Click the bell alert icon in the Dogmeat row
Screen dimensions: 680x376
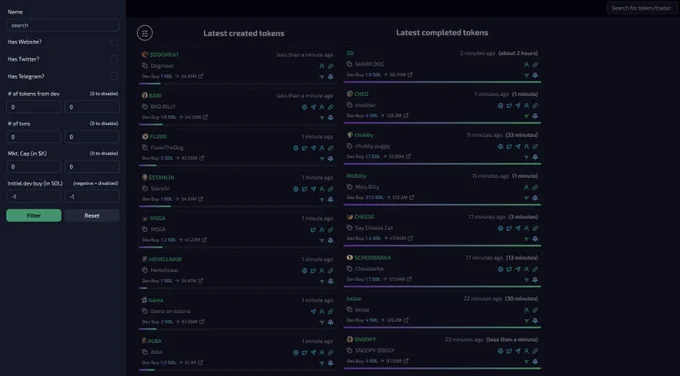[x=330, y=77]
